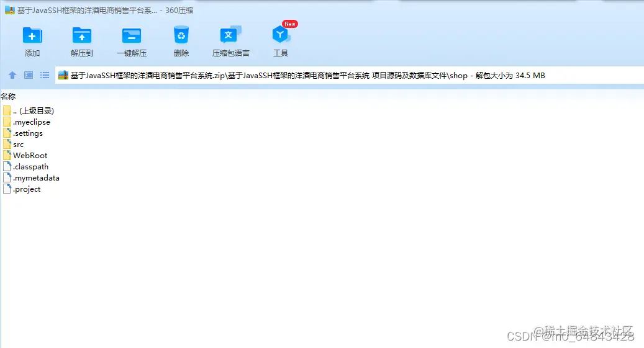The height and width of the screenshot is (348, 644).
Task: Click the .settings folder icon
Action: (x=7, y=133)
